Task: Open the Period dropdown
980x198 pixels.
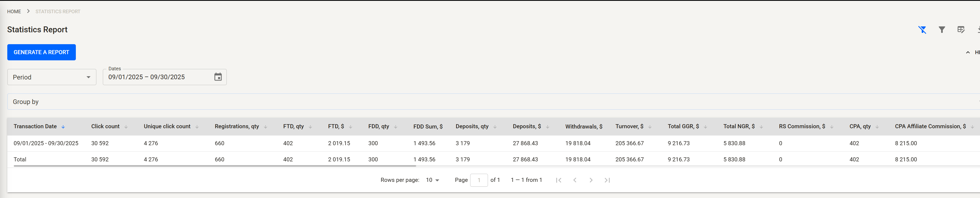Action: (x=52, y=77)
